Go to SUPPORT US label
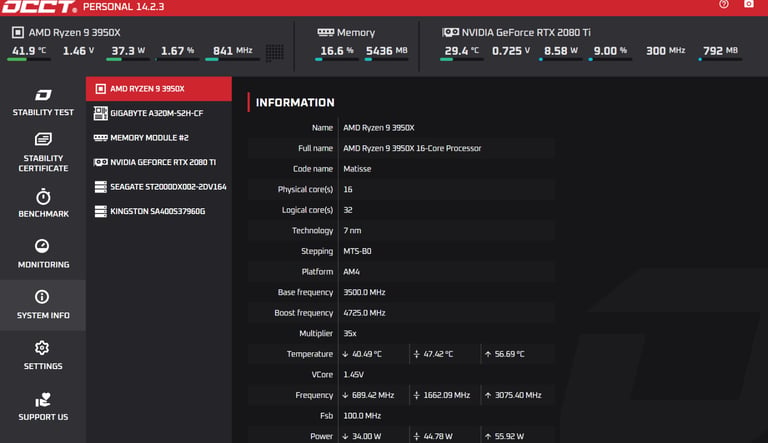Screen dimensions: 768x443 pos(43,417)
